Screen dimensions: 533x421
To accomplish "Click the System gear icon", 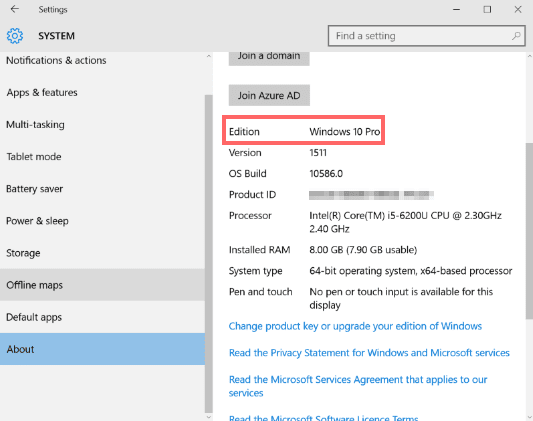I will [x=15, y=36].
